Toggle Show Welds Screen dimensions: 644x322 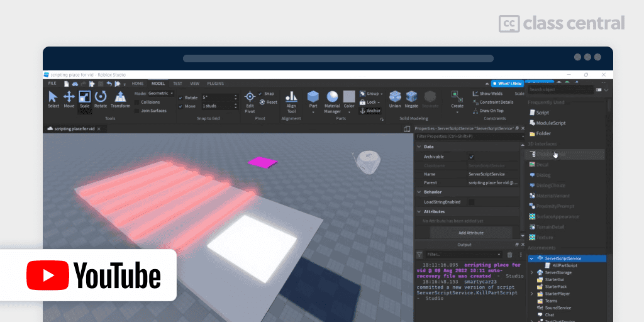487,94
